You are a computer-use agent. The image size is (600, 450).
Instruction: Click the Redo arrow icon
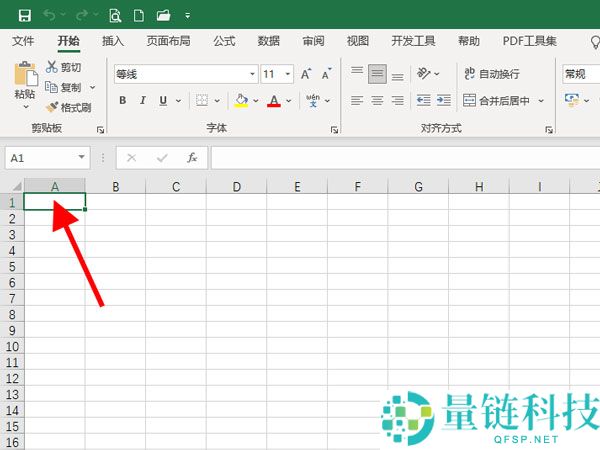pos(82,15)
